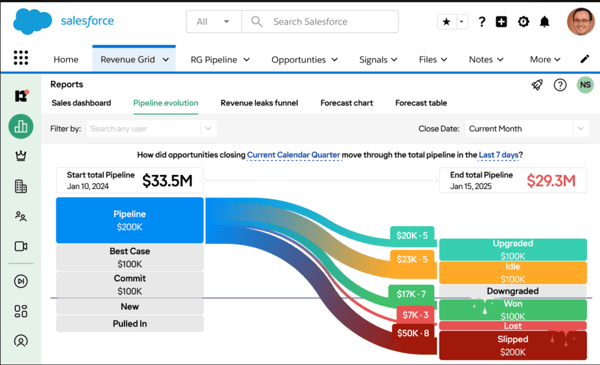Click the circled question mark in Reports
The width and height of the screenshot is (600, 365).
(560, 85)
